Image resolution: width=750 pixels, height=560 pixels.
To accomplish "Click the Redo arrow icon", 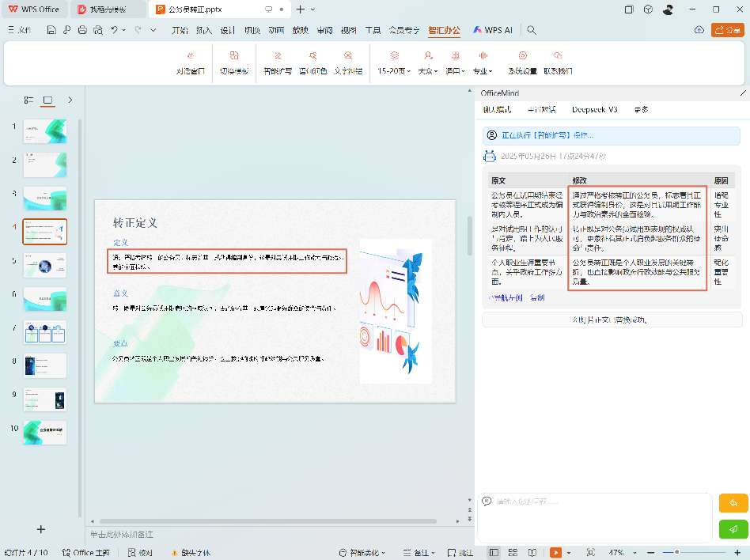I will click(138, 30).
